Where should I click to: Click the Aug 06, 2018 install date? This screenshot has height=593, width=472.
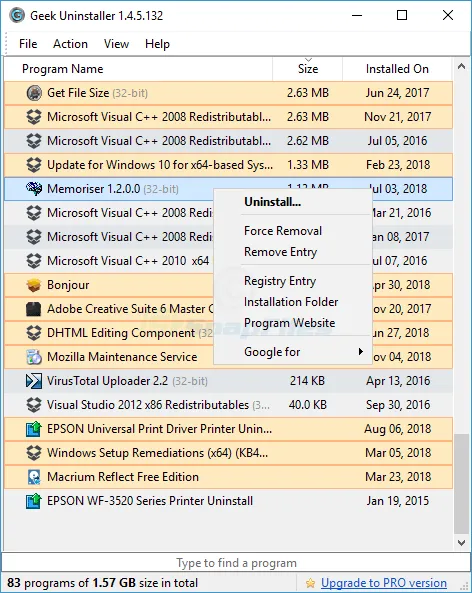tap(397, 429)
